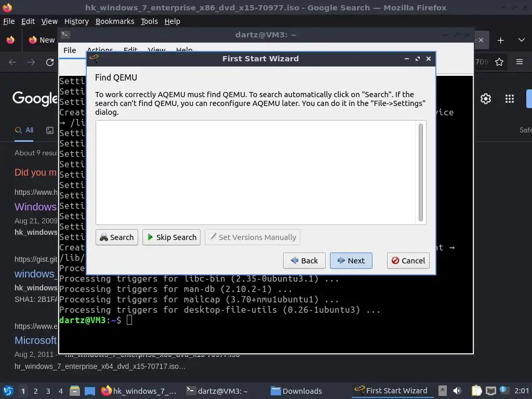
Task: Switch to dartz@VM3 terminal taskbar entry
Action: click(x=218, y=391)
